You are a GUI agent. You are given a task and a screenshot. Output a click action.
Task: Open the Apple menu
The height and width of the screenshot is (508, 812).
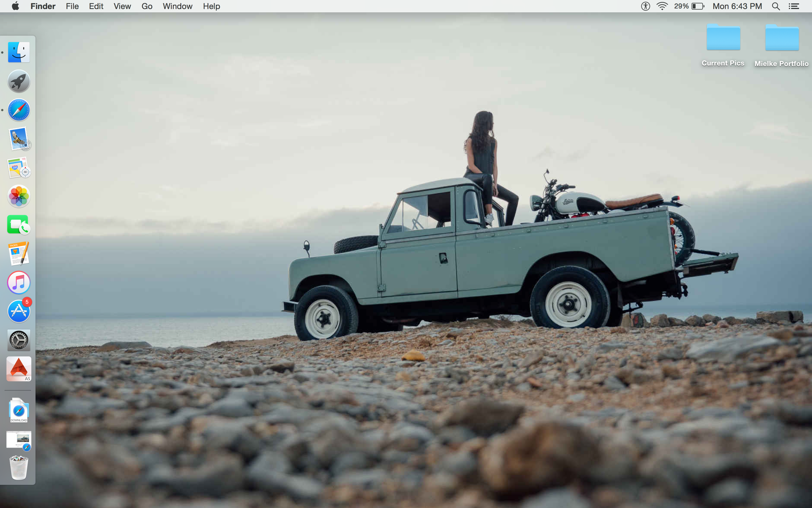tap(16, 6)
